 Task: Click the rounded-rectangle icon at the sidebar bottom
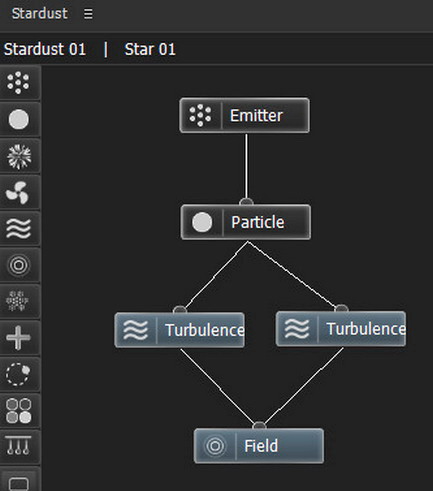(x=19, y=482)
